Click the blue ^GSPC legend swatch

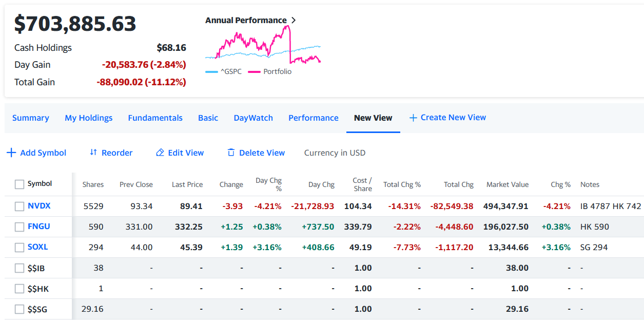[211, 72]
